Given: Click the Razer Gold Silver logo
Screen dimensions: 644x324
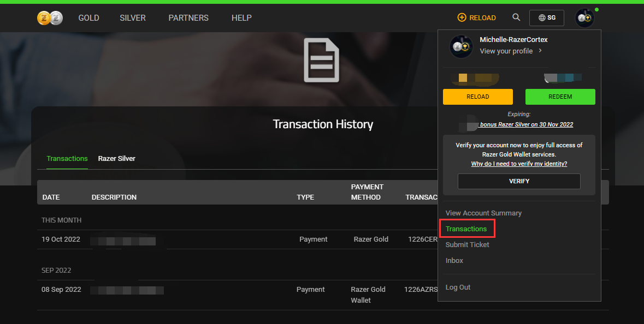Looking at the screenshot, I should point(50,17).
